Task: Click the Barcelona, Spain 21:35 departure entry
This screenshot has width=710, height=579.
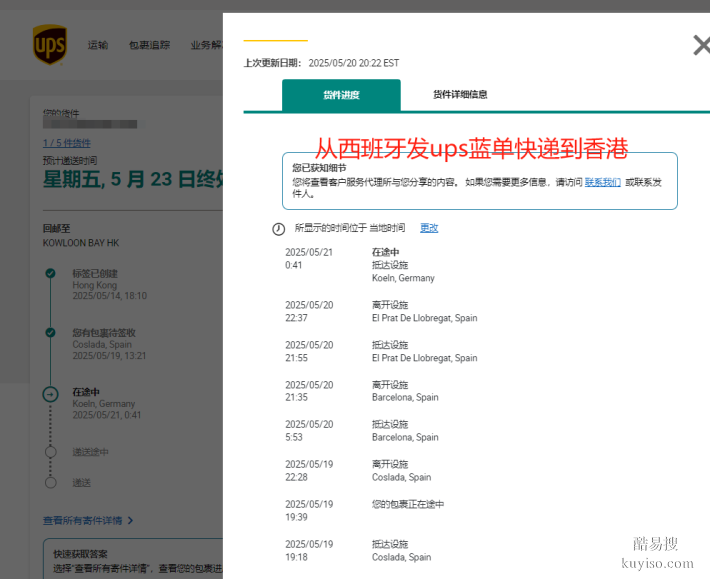Action: pyautogui.click(x=405, y=391)
